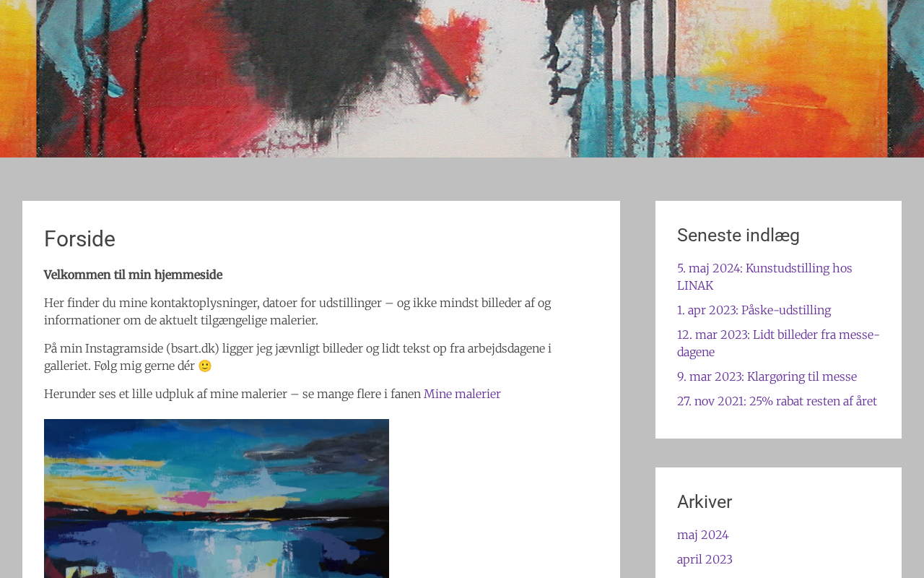The image size is (924, 578).
Task: Follow the Mine malerier link
Action: click(x=462, y=394)
